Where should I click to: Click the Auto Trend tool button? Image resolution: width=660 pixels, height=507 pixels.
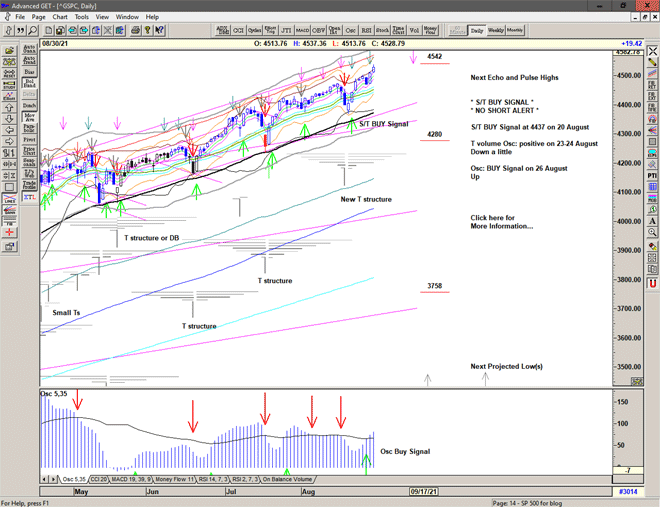pyautogui.click(x=29, y=59)
